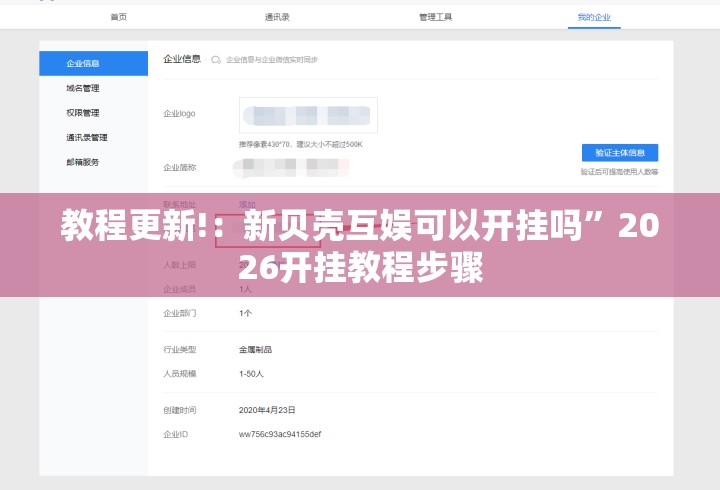The image size is (720, 490).
Task: Click the blurred 企业简称 value
Action: pyautogui.click(x=291, y=168)
